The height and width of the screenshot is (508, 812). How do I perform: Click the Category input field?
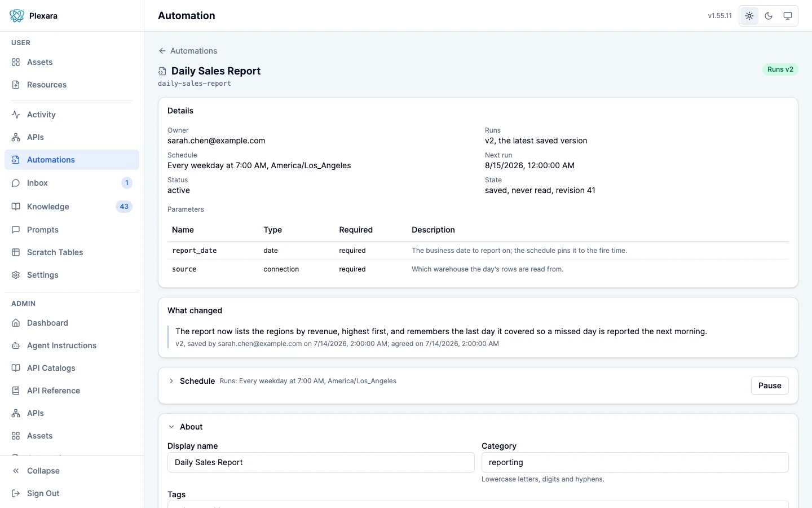[x=635, y=462]
